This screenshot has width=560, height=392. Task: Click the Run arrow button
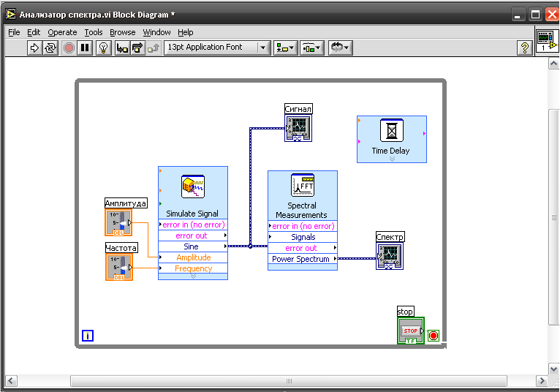(34, 48)
